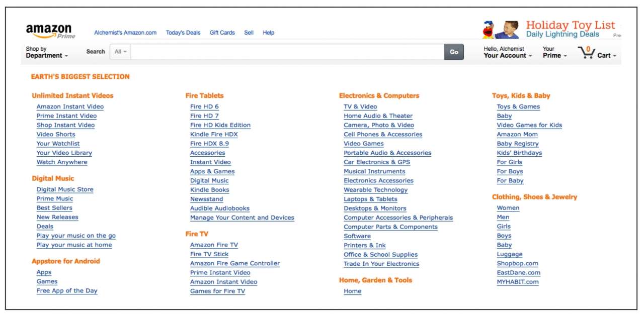Go to Today's Deals

(183, 33)
